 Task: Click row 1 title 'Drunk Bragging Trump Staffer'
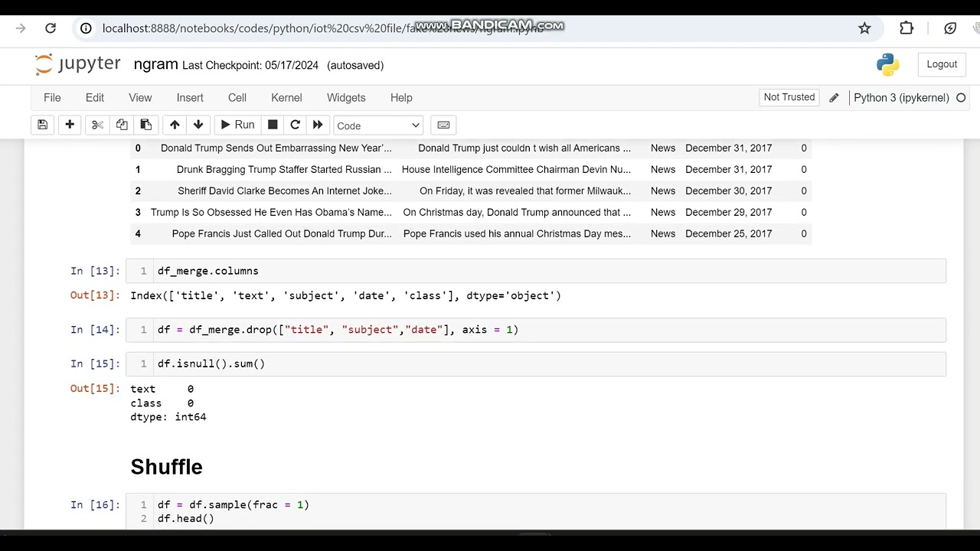pos(284,169)
